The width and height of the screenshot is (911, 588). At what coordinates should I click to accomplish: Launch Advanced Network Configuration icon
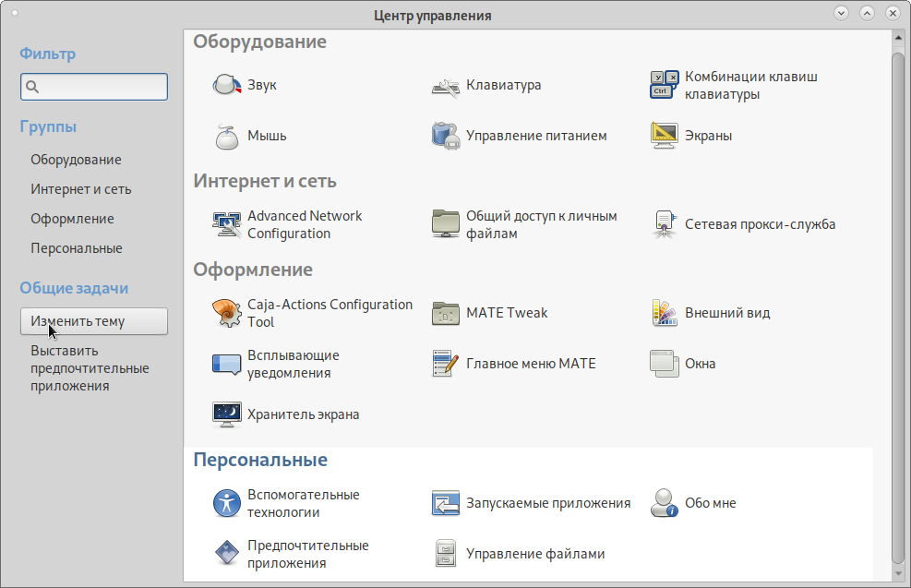pos(227,224)
